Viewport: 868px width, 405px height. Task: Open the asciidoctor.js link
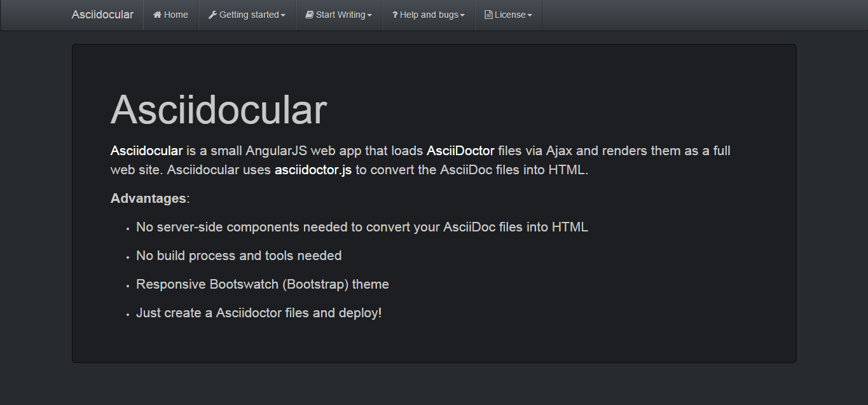[x=313, y=170]
